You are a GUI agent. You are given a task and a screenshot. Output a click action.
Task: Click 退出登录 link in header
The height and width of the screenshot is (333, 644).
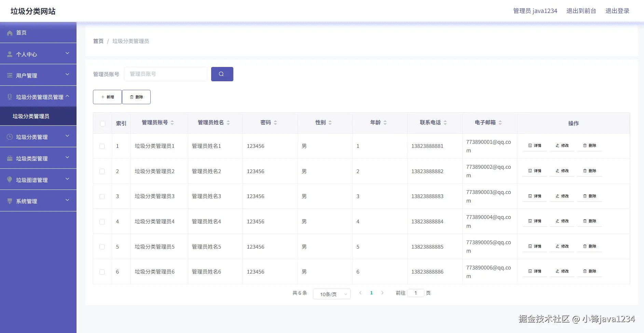tap(617, 11)
